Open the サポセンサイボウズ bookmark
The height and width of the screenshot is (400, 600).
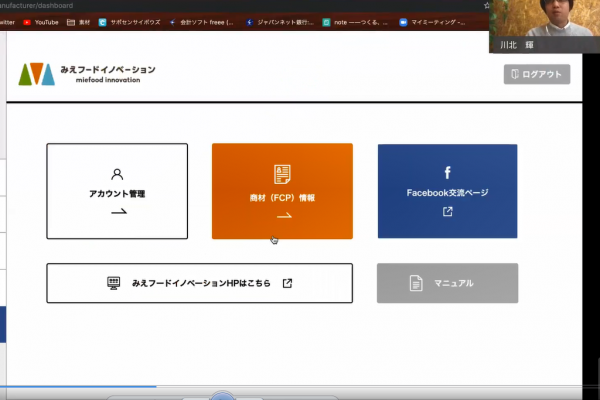(x=129, y=22)
